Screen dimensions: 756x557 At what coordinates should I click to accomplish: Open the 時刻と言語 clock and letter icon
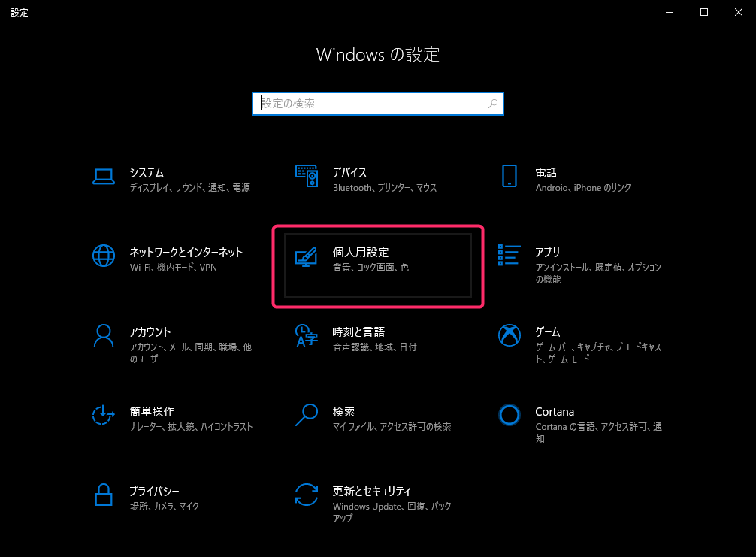coord(307,336)
